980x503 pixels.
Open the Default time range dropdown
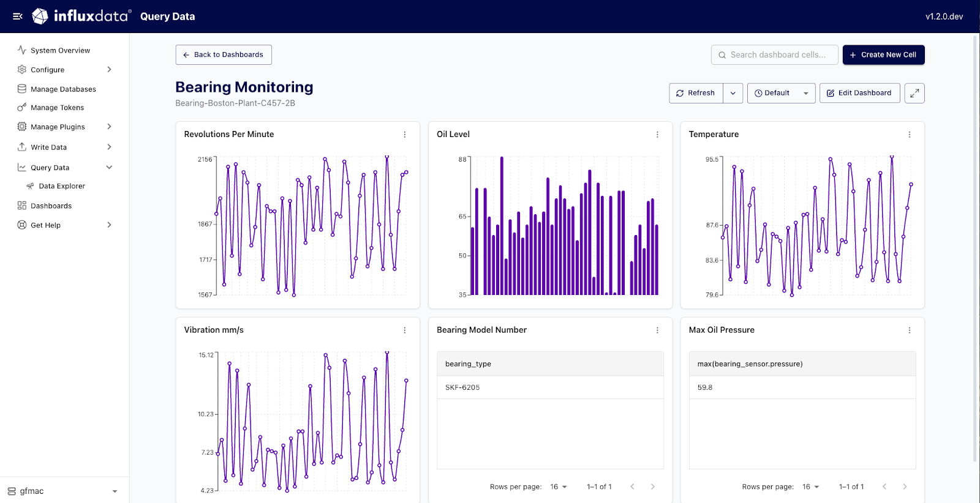781,94
